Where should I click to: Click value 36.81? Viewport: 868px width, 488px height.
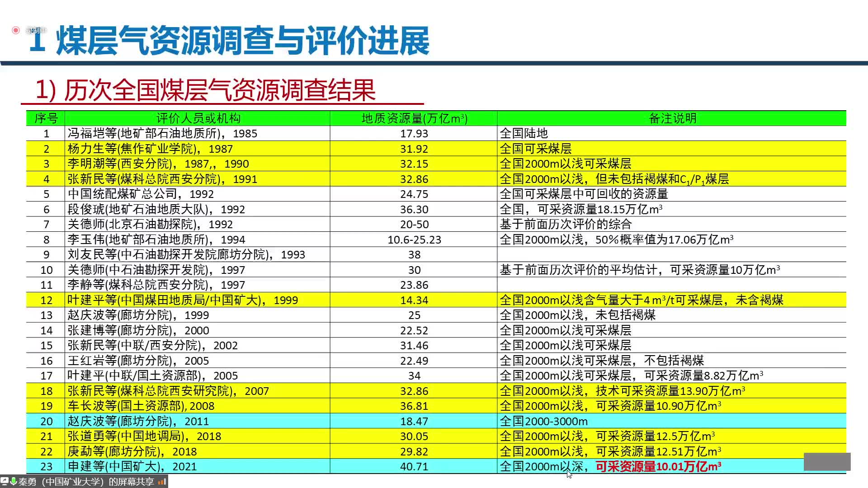[x=414, y=406]
